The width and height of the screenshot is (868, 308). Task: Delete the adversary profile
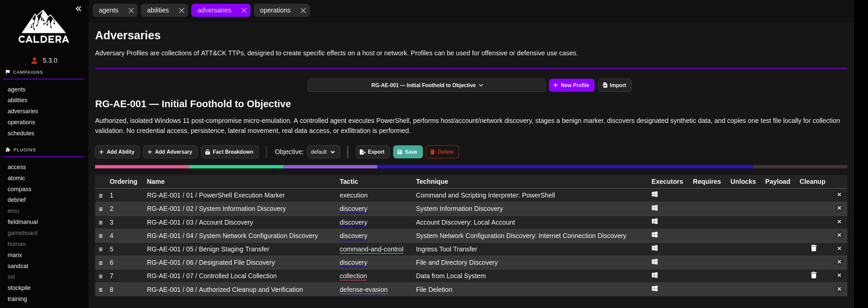442,152
